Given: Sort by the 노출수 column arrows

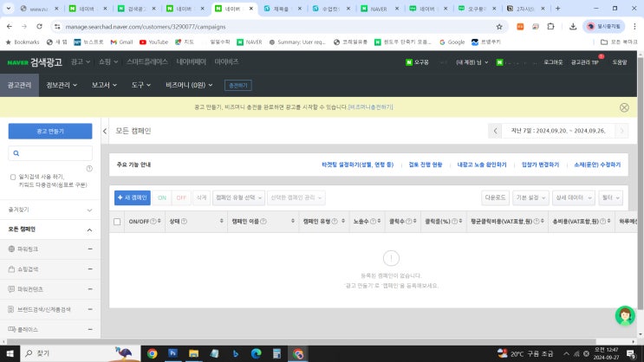Looking at the screenshot, I should (x=379, y=221).
